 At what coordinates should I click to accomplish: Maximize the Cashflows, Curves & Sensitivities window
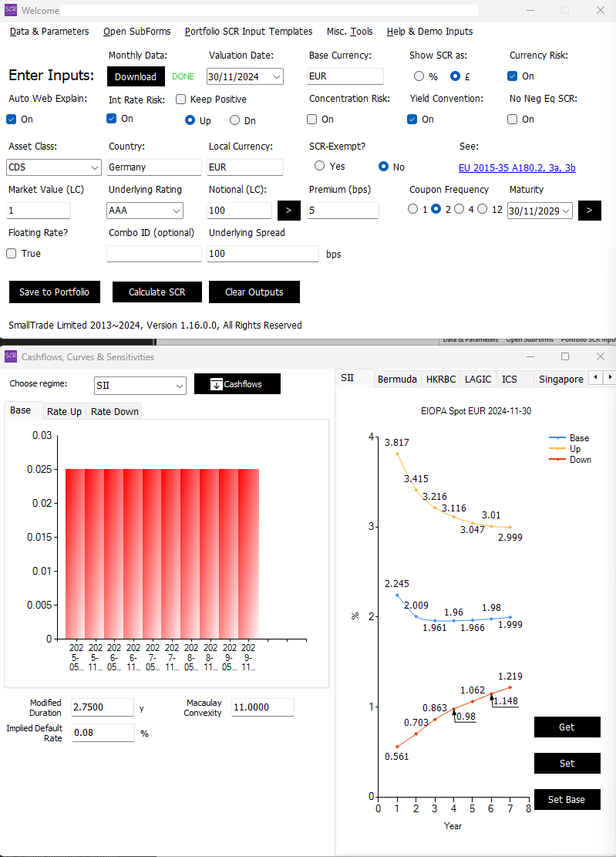coord(565,356)
